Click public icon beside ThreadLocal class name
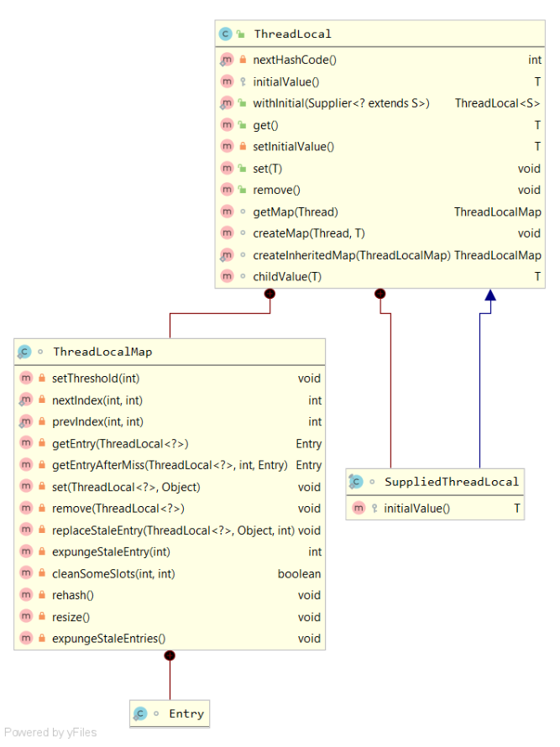 tap(241, 34)
